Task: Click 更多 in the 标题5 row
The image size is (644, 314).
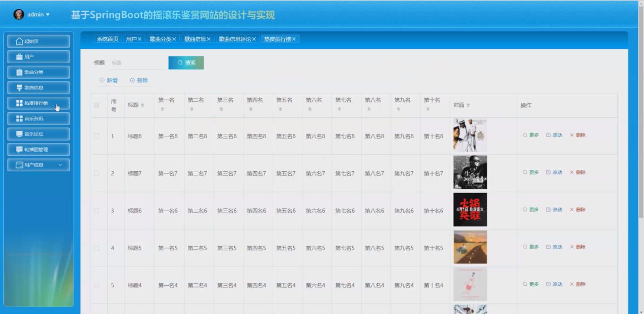Action: click(531, 247)
